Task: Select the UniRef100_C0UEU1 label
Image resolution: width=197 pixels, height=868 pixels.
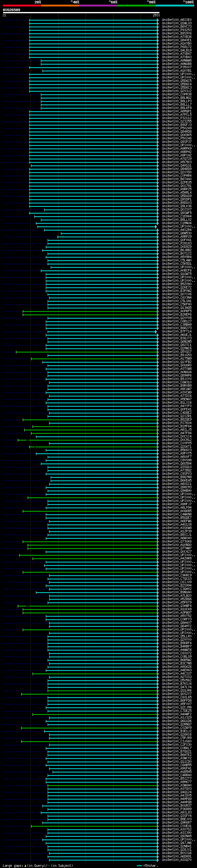Action: point(177,826)
